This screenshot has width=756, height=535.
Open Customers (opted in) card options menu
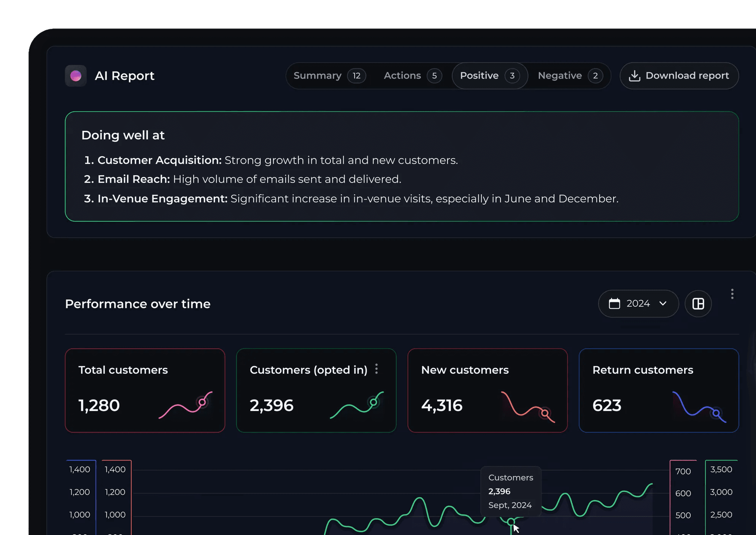point(376,369)
